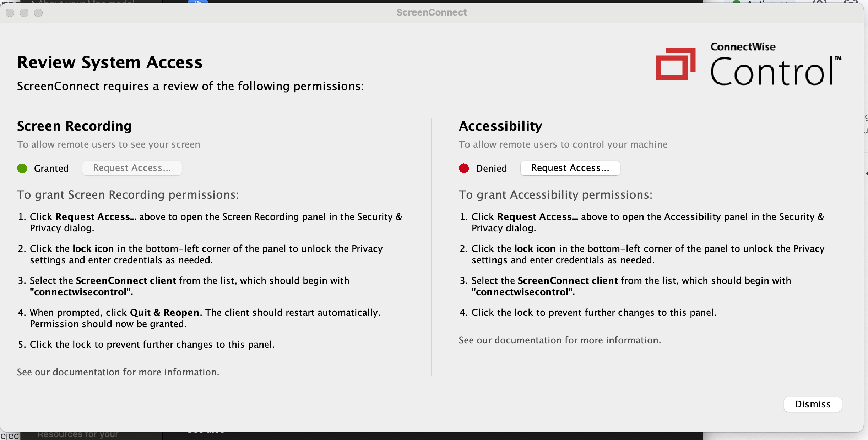
Task: Open documentation link under Screen Recording
Action: pyautogui.click(x=118, y=372)
